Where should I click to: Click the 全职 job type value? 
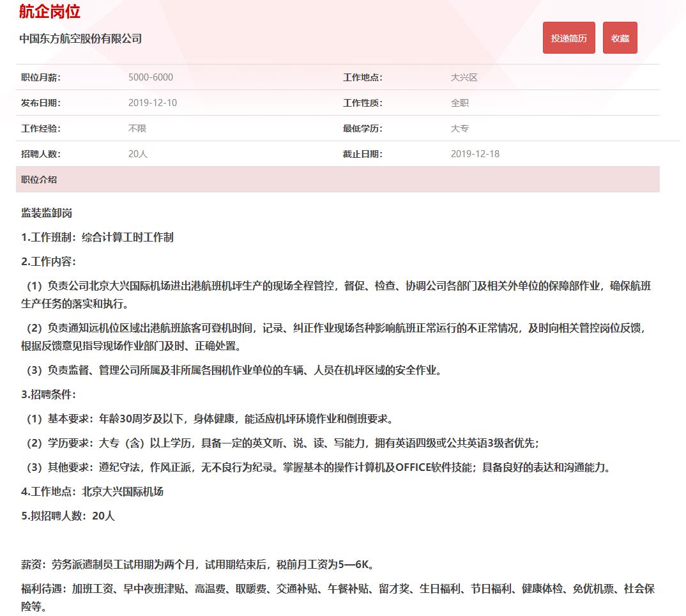[460, 103]
